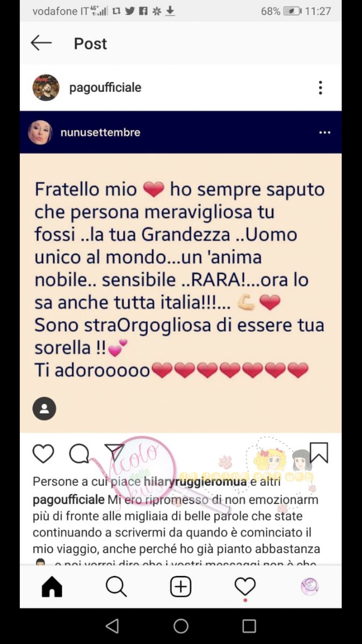Show tagged people in the photo

44,409
